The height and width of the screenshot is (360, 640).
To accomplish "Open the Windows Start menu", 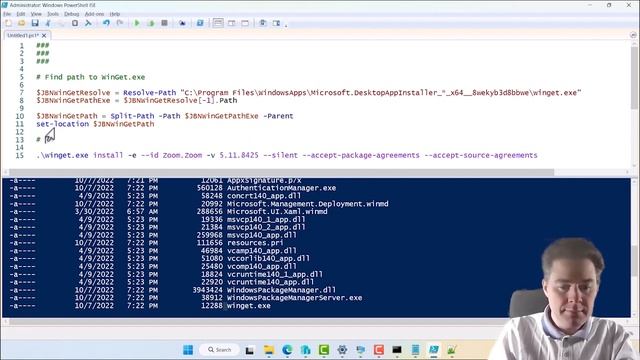I will coord(188,350).
